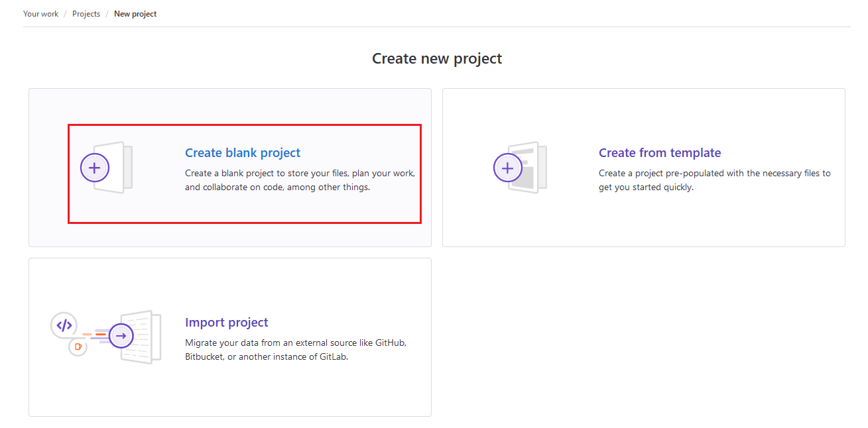Open the Create blank project title link

[x=243, y=153]
